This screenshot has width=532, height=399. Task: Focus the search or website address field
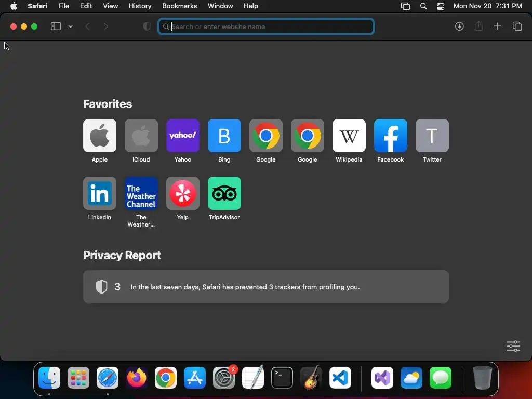[266, 26]
